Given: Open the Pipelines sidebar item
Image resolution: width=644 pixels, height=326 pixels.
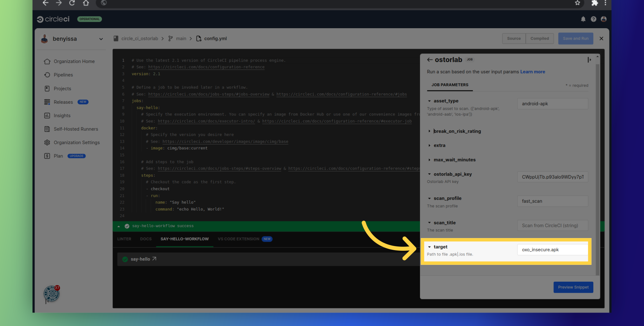Looking at the screenshot, I should pyautogui.click(x=63, y=75).
